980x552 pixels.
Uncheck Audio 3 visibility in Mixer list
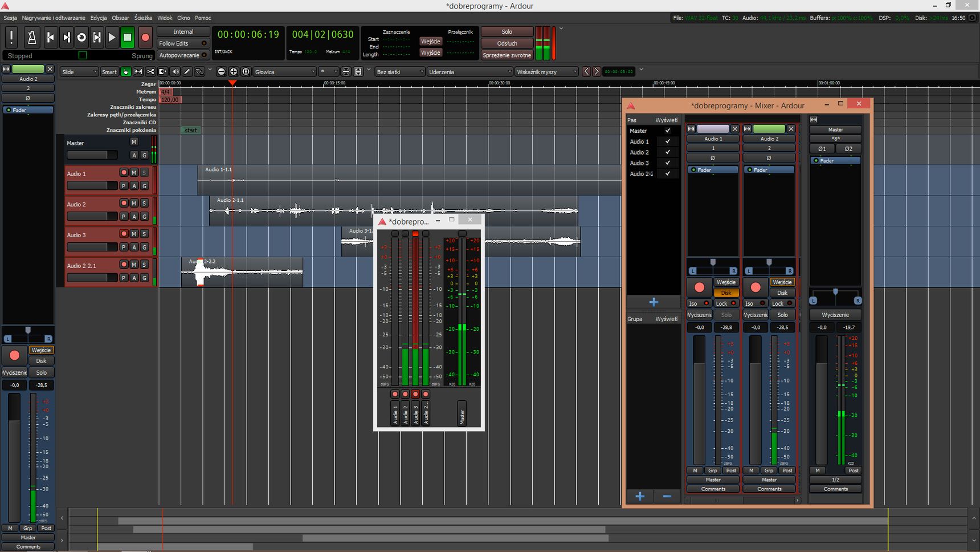[668, 163]
